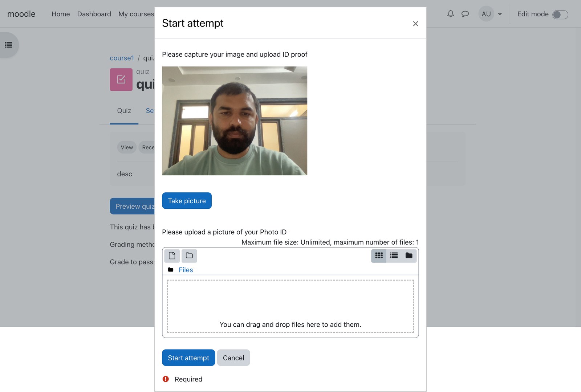Click the captured webcam image

click(235, 121)
